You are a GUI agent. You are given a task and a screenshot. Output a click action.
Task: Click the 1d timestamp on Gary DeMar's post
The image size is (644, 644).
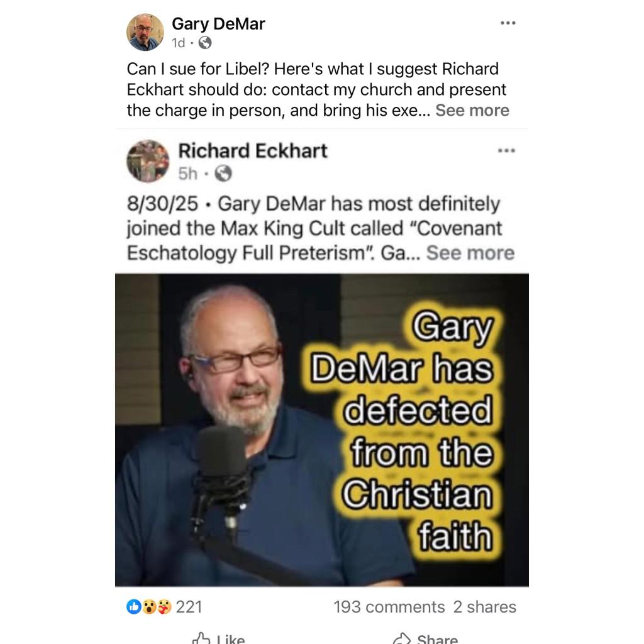[x=178, y=43]
